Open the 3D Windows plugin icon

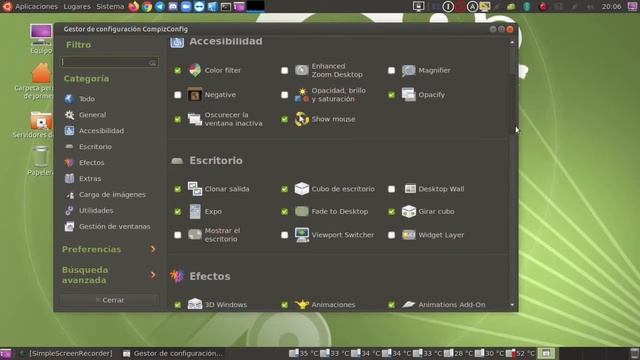195,304
